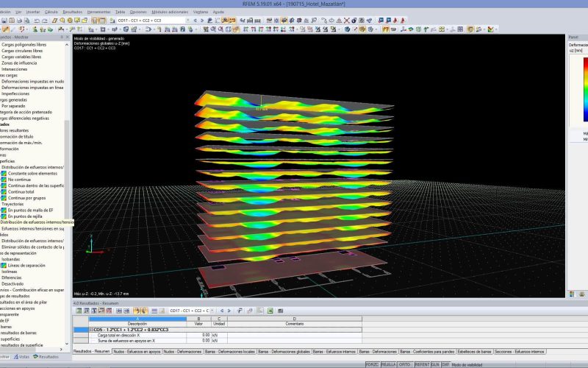Open load case dropdown CO17 in main toolbar
This screenshot has height=368, width=588.
(x=188, y=21)
